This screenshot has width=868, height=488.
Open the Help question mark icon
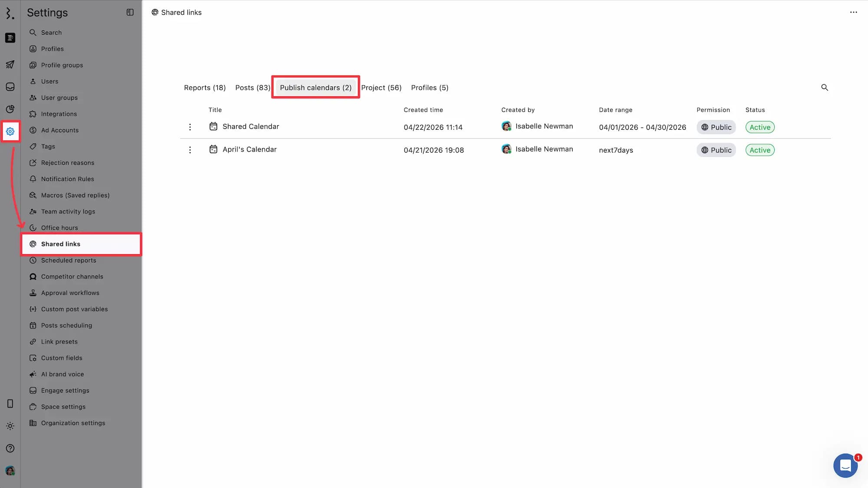click(10, 448)
